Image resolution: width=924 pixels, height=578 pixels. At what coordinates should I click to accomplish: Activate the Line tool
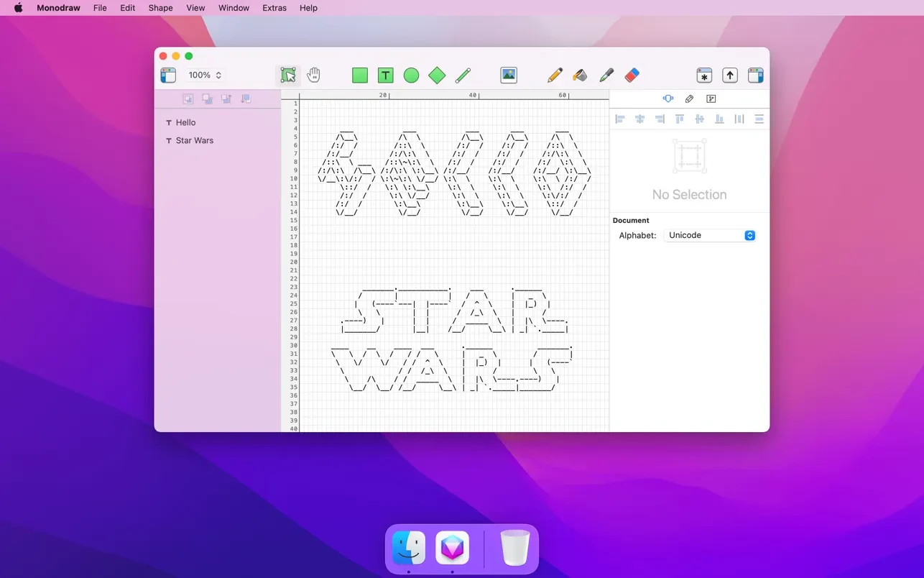point(463,75)
